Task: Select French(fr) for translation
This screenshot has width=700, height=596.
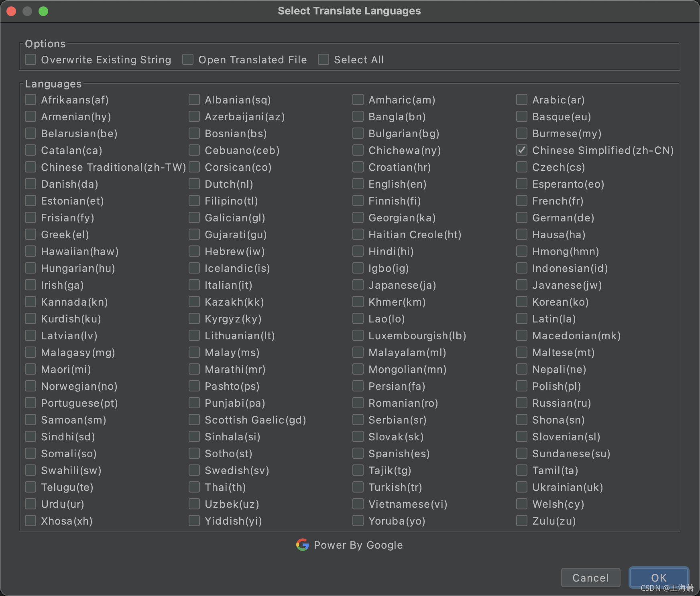Action: [x=522, y=201]
